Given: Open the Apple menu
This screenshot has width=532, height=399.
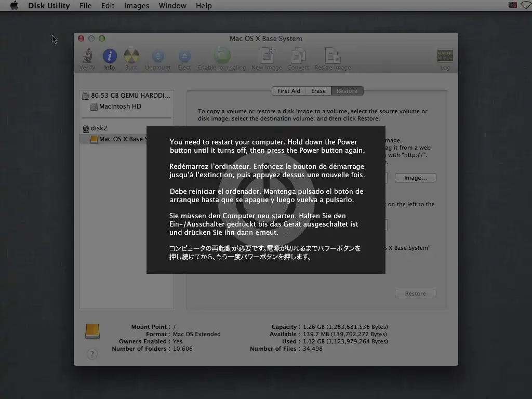Looking at the screenshot, I should click(14, 5).
